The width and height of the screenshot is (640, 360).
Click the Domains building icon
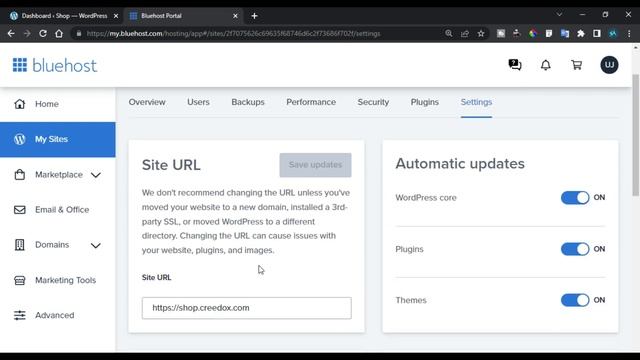20,245
